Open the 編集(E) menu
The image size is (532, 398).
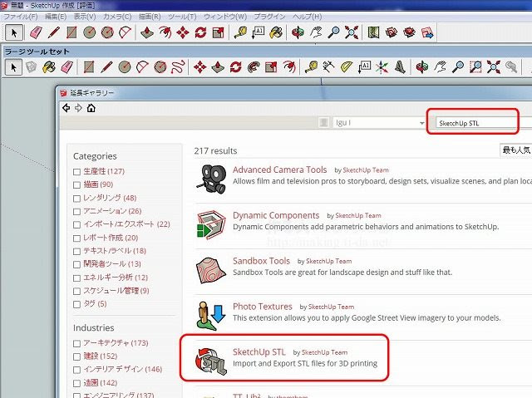click(x=56, y=17)
